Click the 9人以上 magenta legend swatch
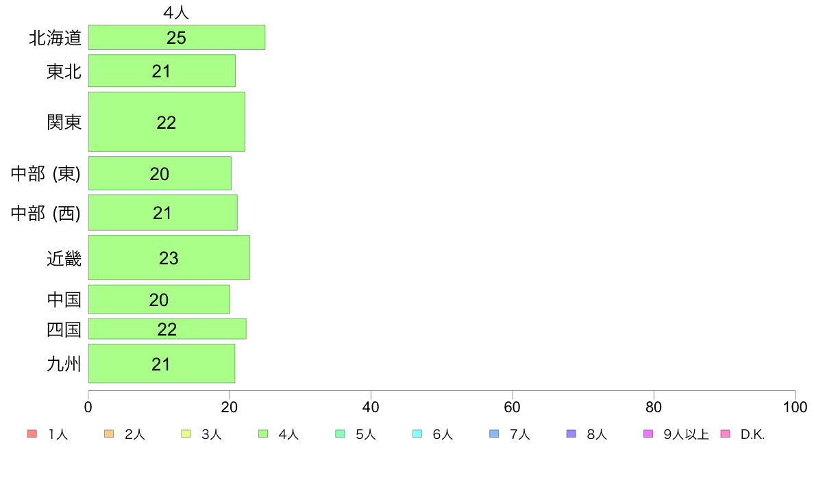Image resolution: width=814 pixels, height=504 pixels. (x=648, y=434)
